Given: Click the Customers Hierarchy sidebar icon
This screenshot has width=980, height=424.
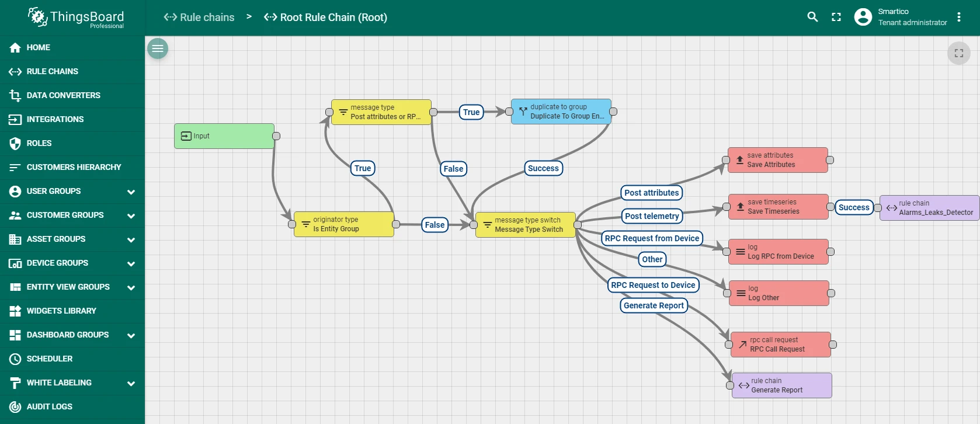Looking at the screenshot, I should [x=15, y=168].
